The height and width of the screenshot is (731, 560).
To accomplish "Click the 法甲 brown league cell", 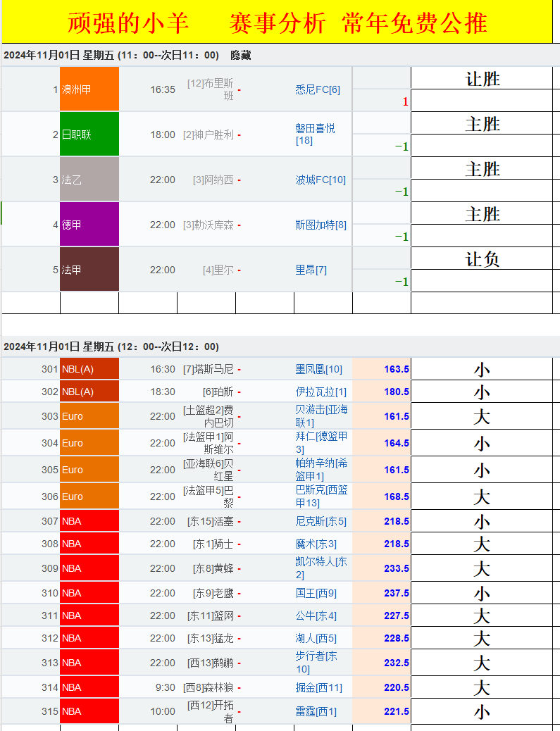I will [89, 270].
